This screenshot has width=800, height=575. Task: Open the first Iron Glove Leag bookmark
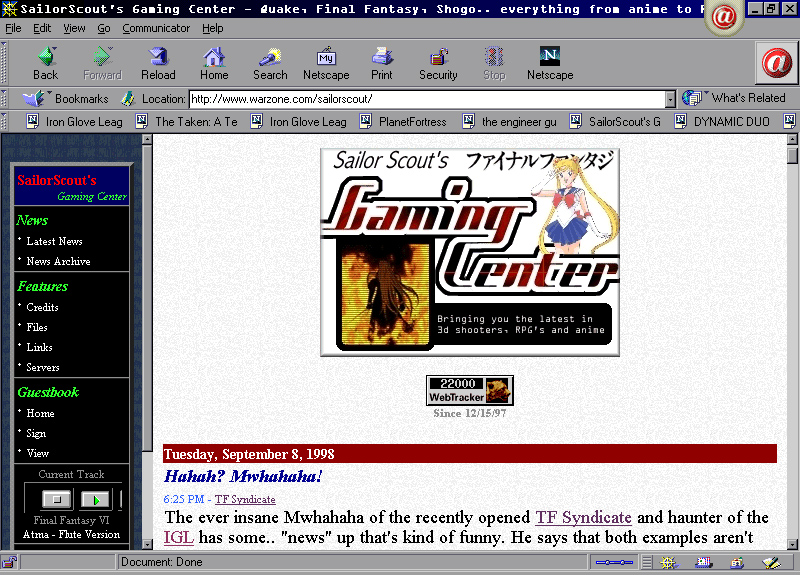pyautogui.click(x=74, y=121)
